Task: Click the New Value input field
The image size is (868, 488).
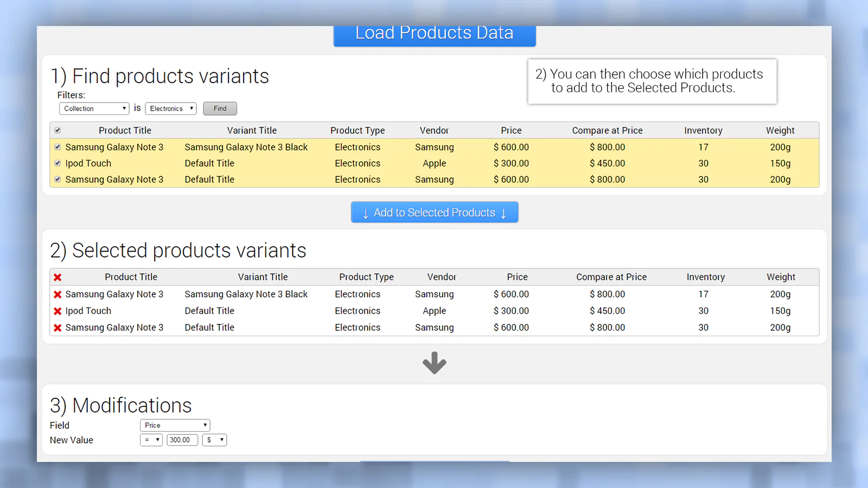Action: tap(182, 440)
